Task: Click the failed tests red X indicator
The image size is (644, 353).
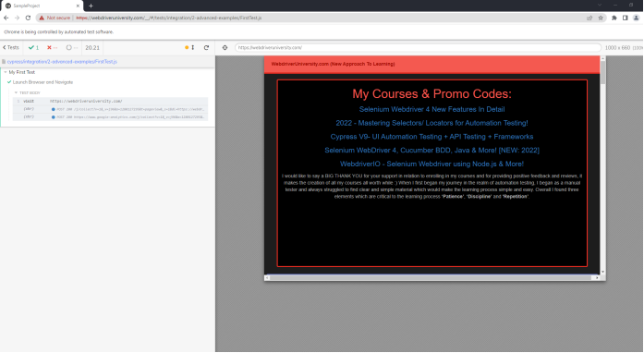Action: tap(49, 48)
